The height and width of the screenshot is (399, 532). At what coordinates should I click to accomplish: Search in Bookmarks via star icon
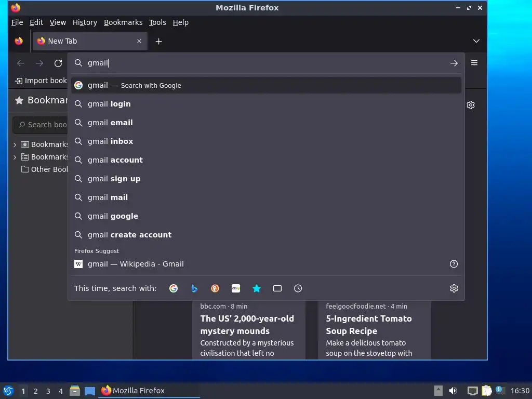pyautogui.click(x=257, y=288)
